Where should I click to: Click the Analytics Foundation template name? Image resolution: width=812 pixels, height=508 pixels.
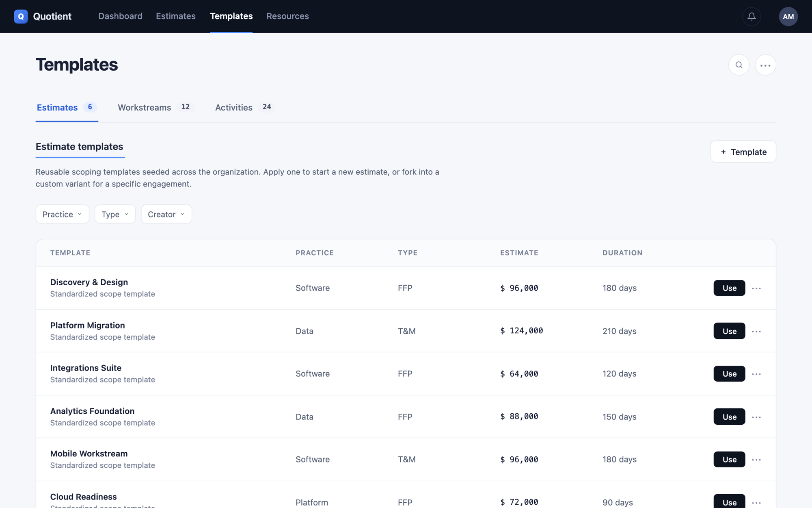[92, 411]
